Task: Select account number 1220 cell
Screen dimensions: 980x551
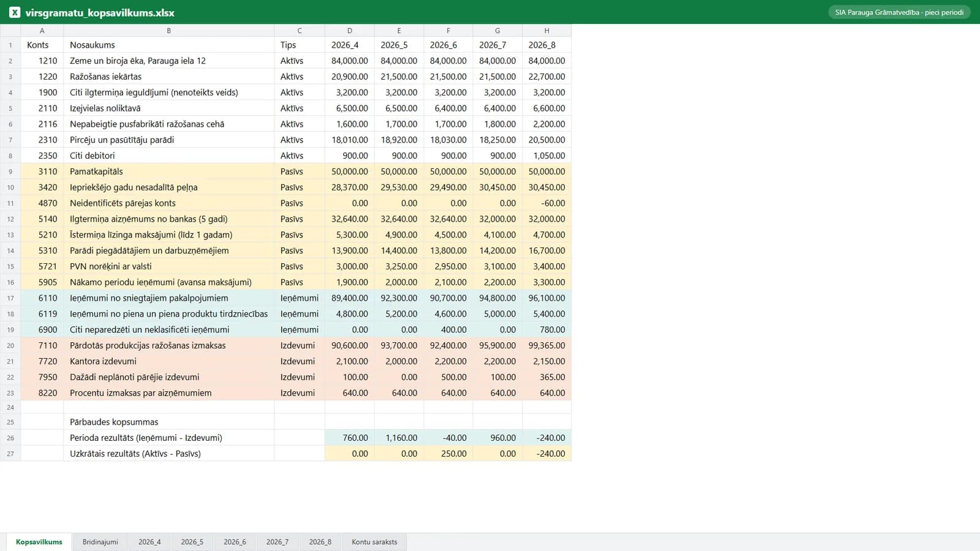Action: click(42, 77)
